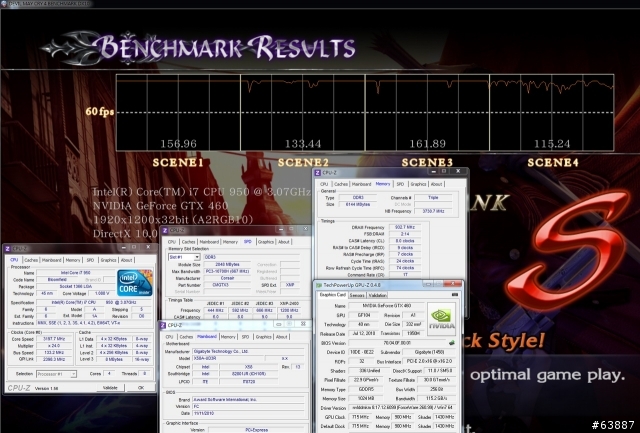
Task: Open About tab in the CPU-Z CPU-tab window
Action: click(x=126, y=260)
